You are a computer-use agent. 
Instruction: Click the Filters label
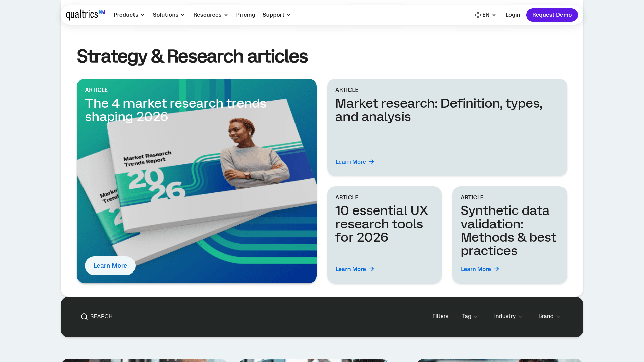click(x=440, y=316)
